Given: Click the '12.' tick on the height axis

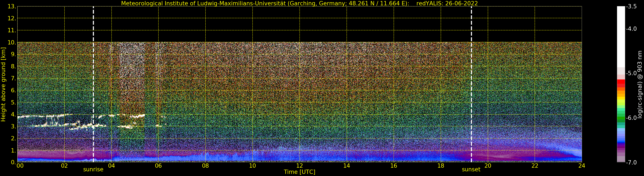Looking at the screenshot, I should (12, 18).
